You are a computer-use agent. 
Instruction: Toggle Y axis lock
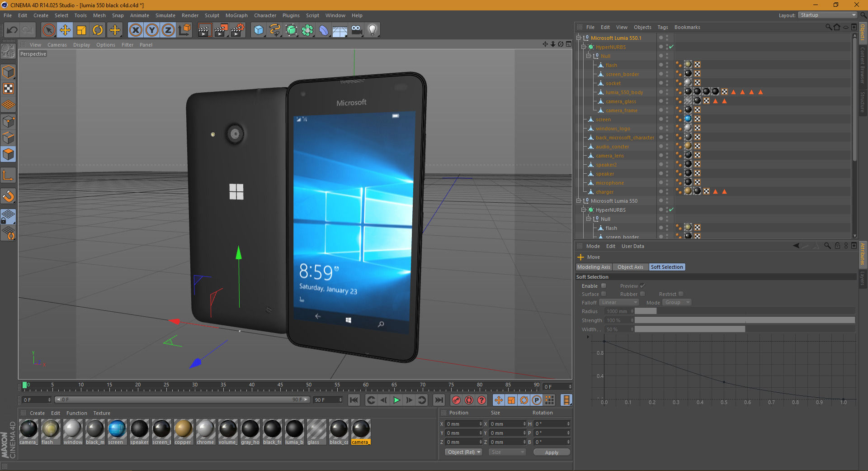pos(152,30)
